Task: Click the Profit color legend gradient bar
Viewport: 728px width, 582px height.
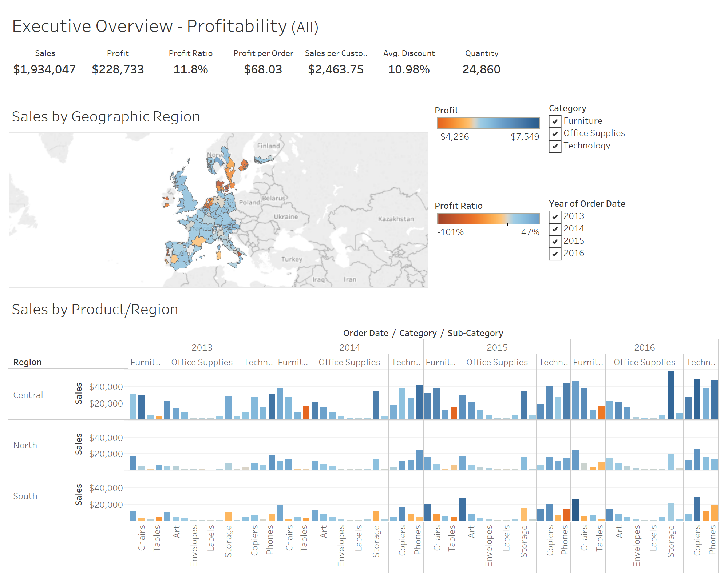Action: coord(488,123)
